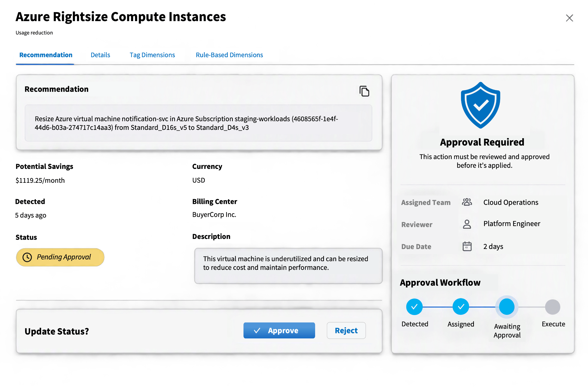This screenshot has width=588, height=392.
Task: Select the Assigned workflow step circle
Action: click(461, 307)
